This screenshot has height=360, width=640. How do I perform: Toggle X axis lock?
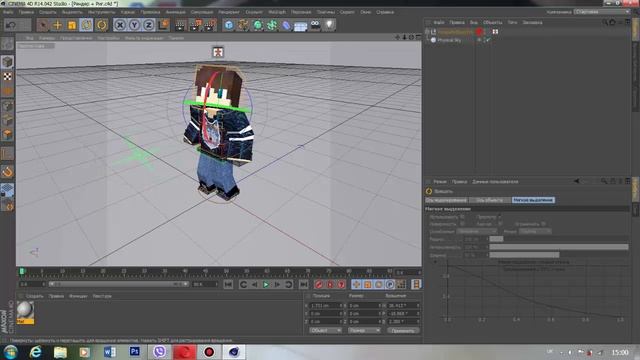120,25
